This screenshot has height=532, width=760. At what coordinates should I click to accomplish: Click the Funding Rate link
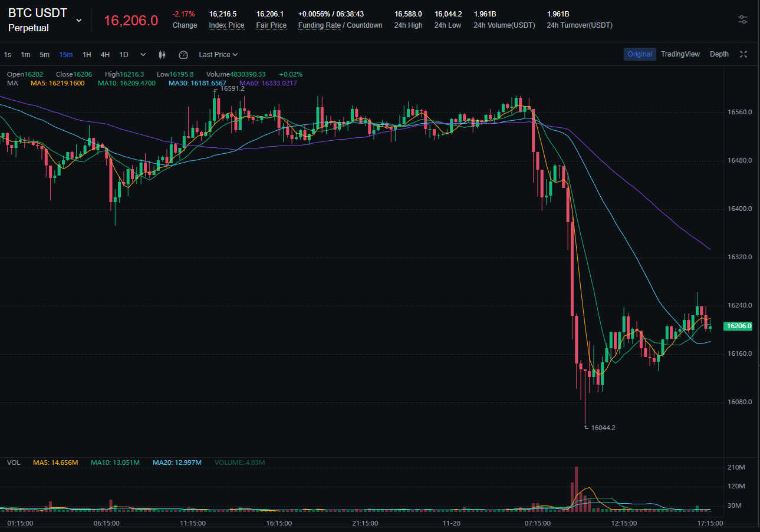tap(319, 25)
